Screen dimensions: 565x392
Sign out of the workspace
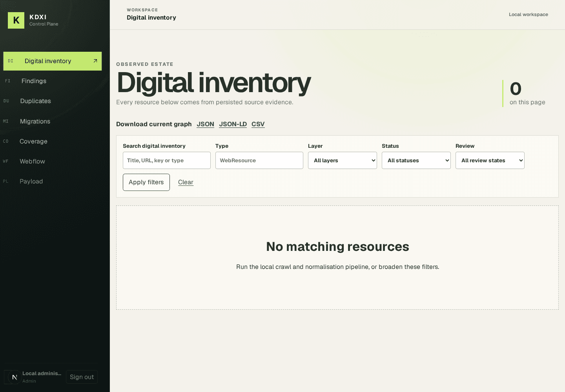82,377
